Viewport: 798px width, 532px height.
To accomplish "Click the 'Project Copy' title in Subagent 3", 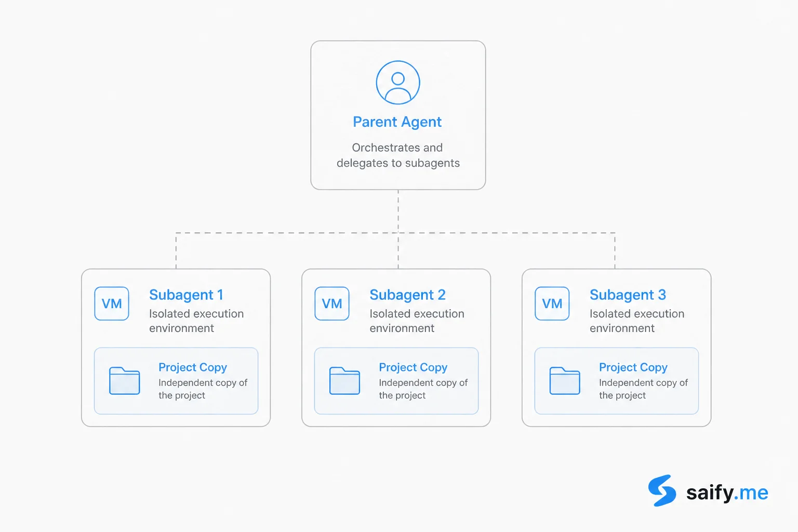I will pyautogui.click(x=633, y=367).
